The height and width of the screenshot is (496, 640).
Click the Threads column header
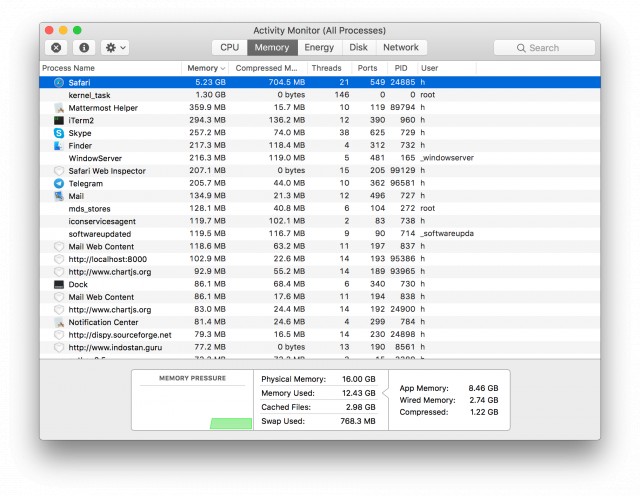point(328,68)
